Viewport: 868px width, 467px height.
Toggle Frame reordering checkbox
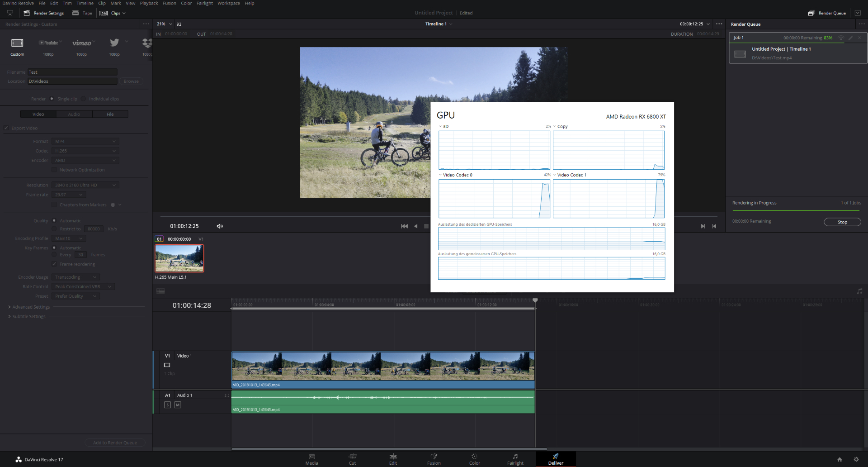pyautogui.click(x=54, y=264)
